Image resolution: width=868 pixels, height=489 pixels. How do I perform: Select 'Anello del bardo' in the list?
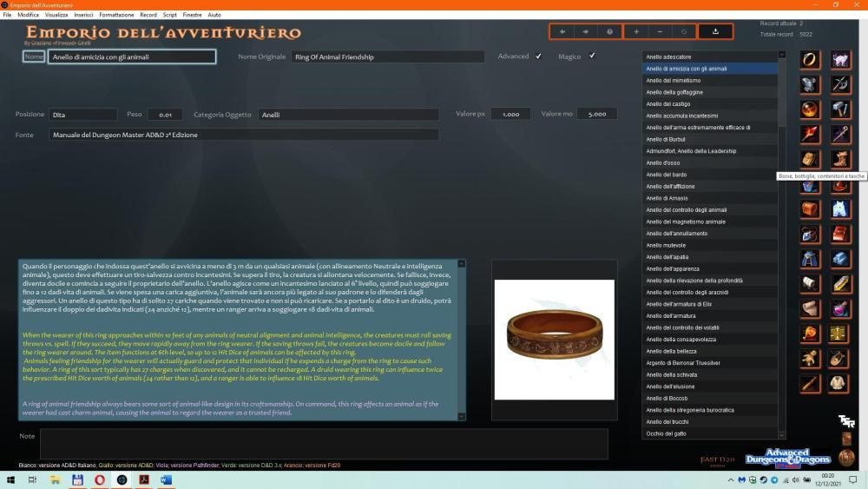pos(709,175)
